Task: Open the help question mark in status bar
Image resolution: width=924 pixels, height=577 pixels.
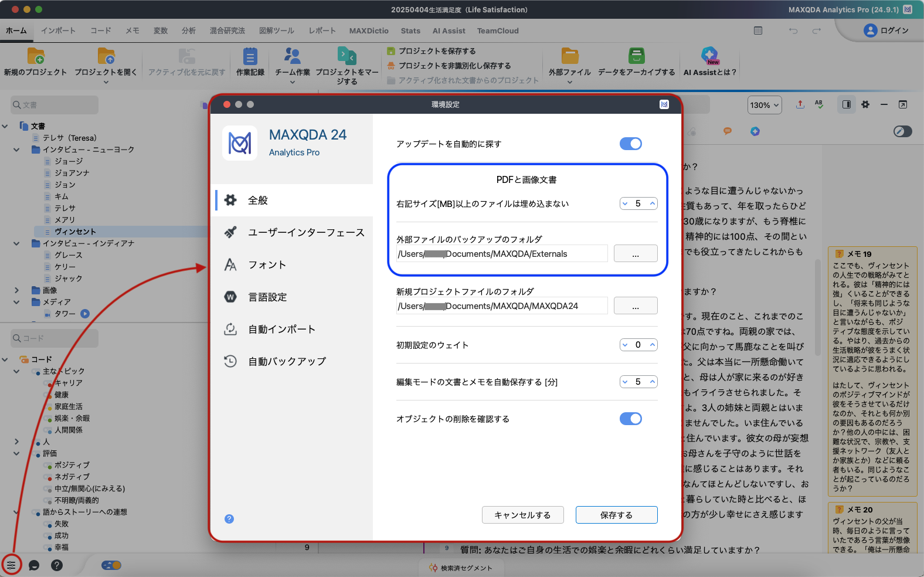Action: tap(57, 565)
